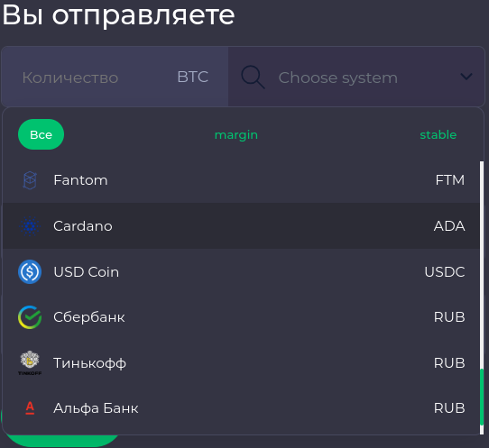This screenshot has height=448, width=489.
Task: Select the FTM ticker label
Action: (449, 180)
